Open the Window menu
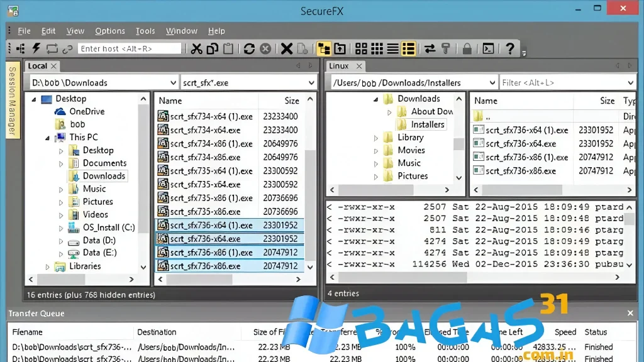644x362 pixels. 182,31
